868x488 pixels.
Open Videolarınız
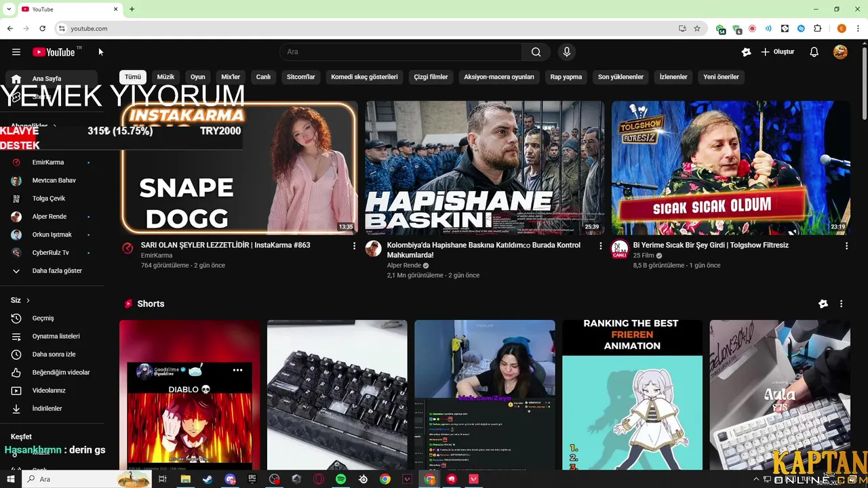pyautogui.click(x=53, y=390)
